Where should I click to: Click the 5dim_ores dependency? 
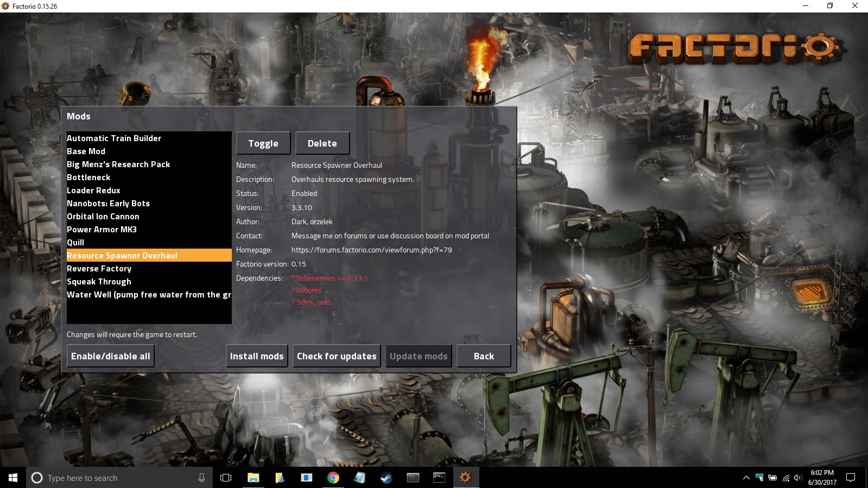pyautogui.click(x=312, y=302)
